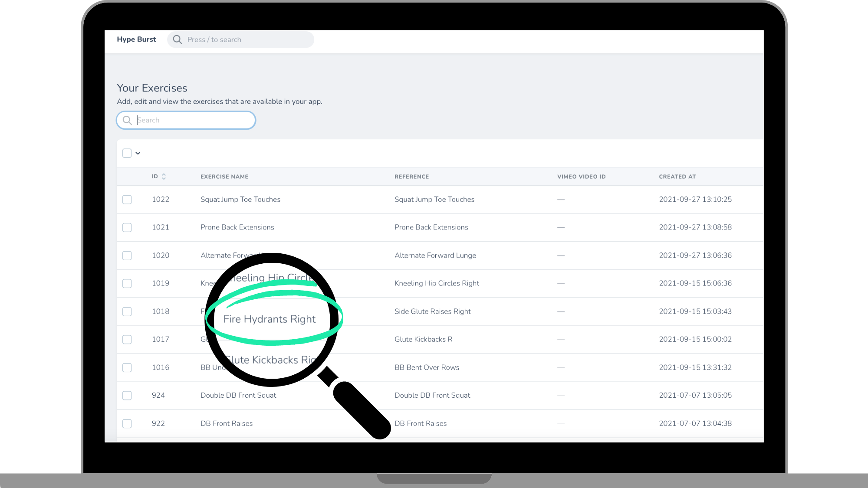868x488 pixels.
Task: Click the Reference column header
Action: 411,177
